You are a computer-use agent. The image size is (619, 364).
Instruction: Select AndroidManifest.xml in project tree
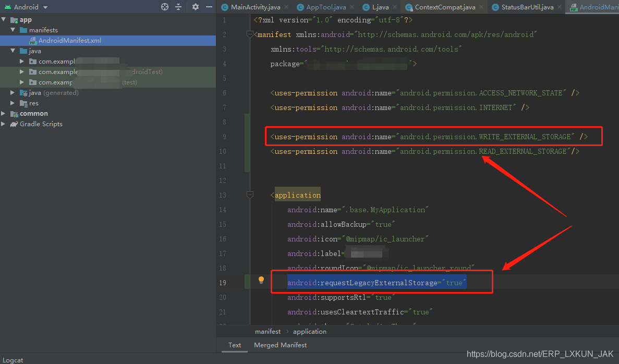(x=69, y=41)
